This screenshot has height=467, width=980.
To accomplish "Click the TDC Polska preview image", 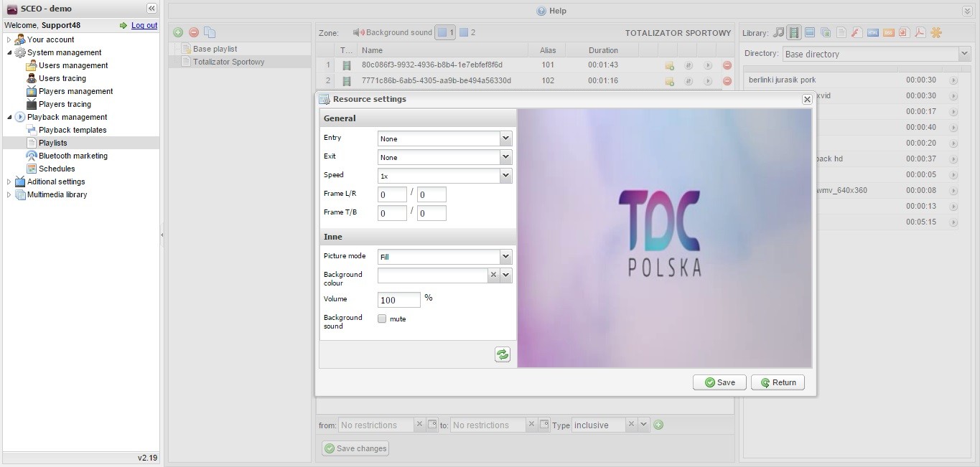I will tap(665, 238).
